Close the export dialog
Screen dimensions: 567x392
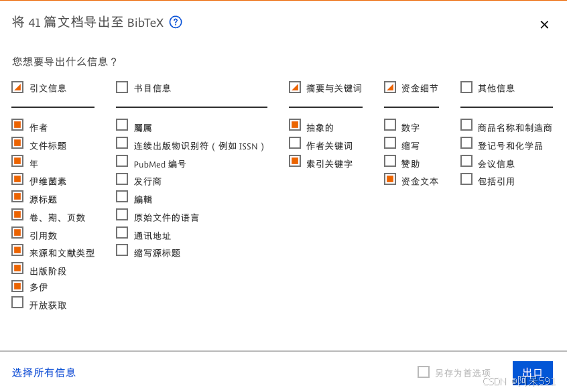tap(544, 25)
